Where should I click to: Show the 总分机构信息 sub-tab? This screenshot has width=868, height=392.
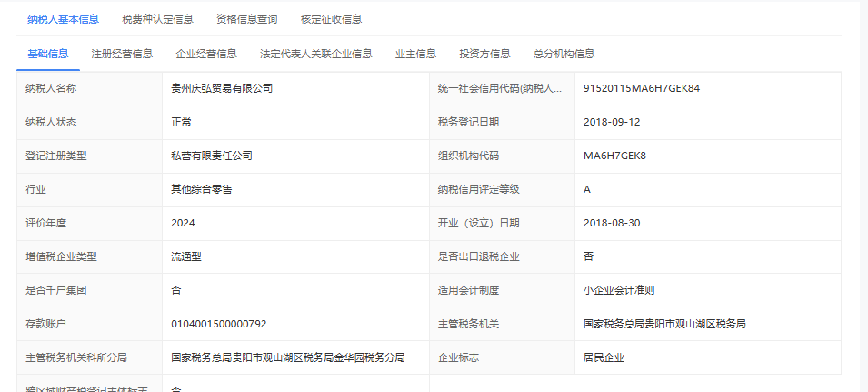[x=564, y=54]
